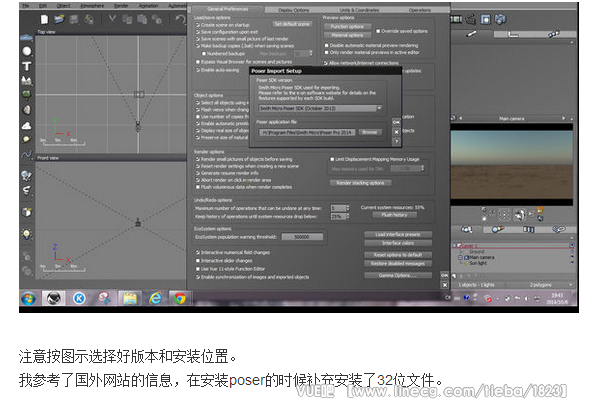595x408 pixels.
Task: Click Render stacking options button
Action: [x=360, y=183]
